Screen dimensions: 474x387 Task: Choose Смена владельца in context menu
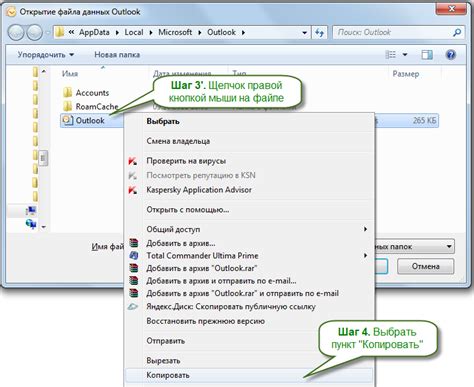coord(249,141)
